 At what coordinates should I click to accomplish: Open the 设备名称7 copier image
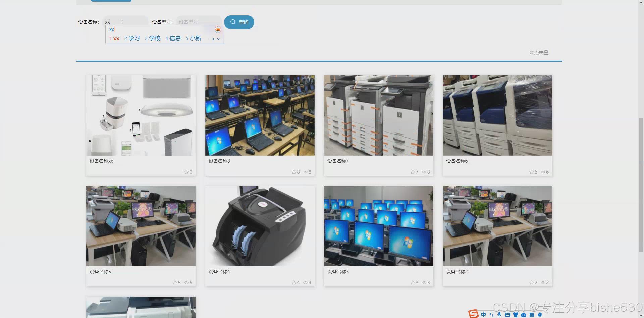(379, 115)
